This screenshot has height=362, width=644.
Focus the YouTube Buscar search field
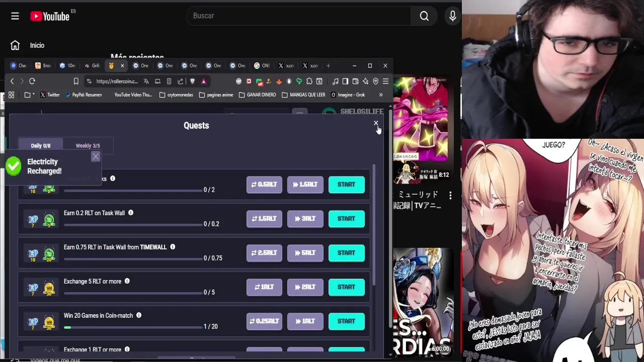(298, 16)
